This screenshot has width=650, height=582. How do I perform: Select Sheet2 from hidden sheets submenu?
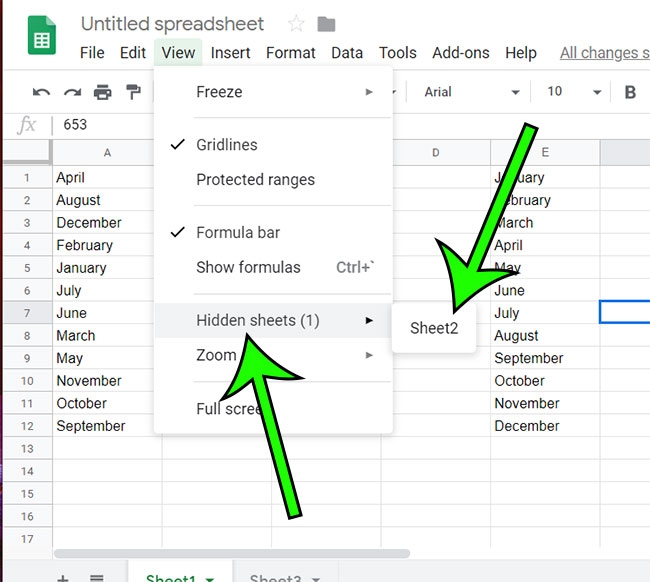point(434,328)
